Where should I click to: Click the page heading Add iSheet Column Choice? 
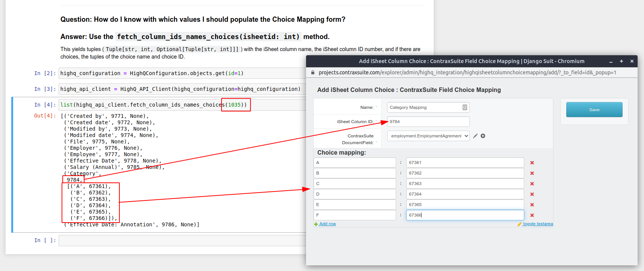coord(409,90)
